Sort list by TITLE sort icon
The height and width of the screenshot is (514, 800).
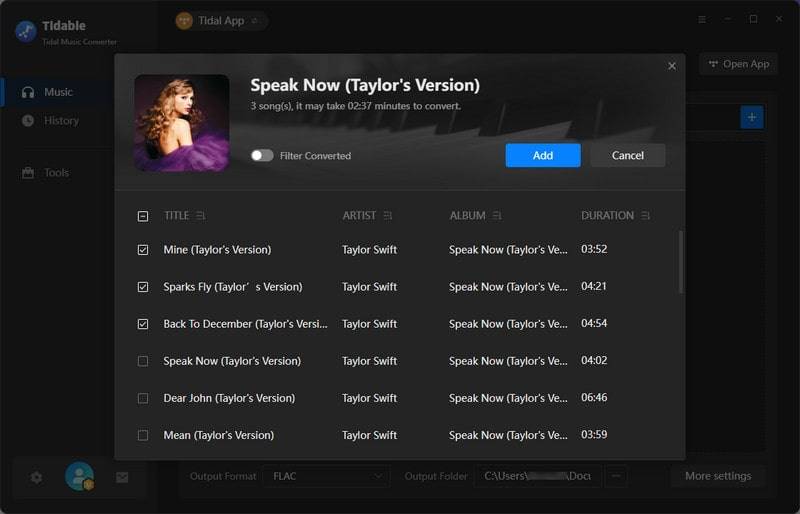[201, 216]
